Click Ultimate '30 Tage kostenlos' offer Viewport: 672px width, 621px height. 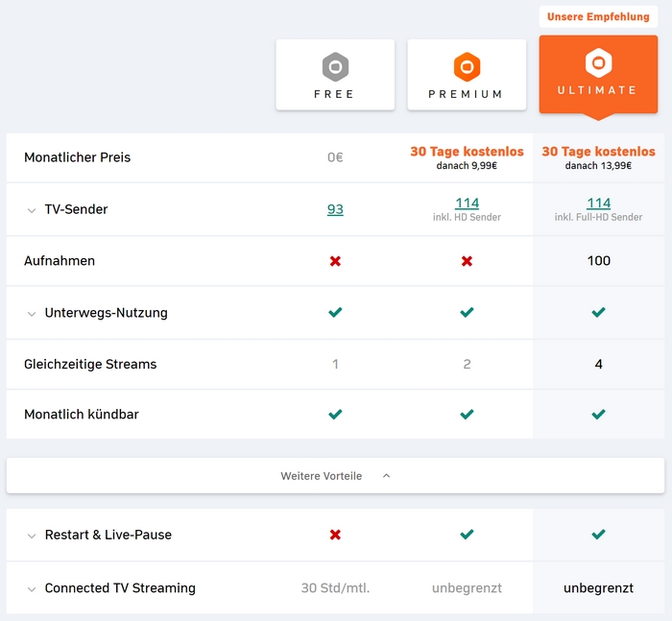(598, 152)
